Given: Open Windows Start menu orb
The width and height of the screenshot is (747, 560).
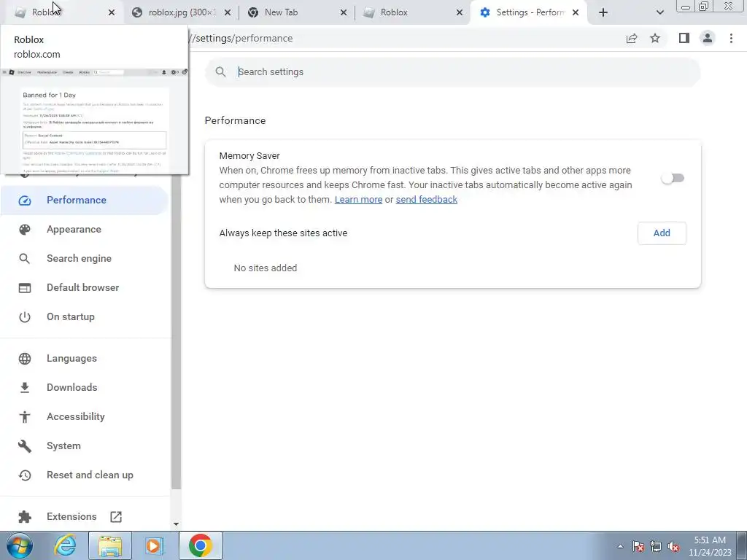Looking at the screenshot, I should tap(20, 545).
